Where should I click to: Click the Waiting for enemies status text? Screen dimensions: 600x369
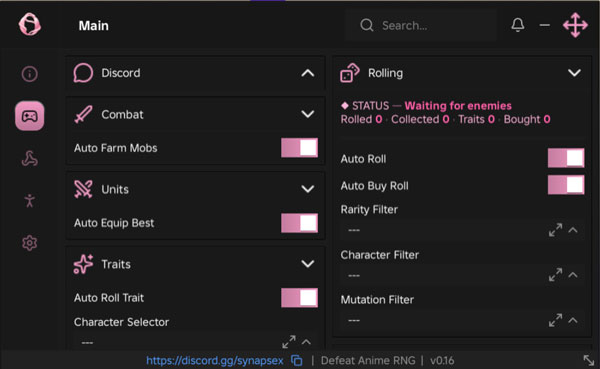point(458,106)
